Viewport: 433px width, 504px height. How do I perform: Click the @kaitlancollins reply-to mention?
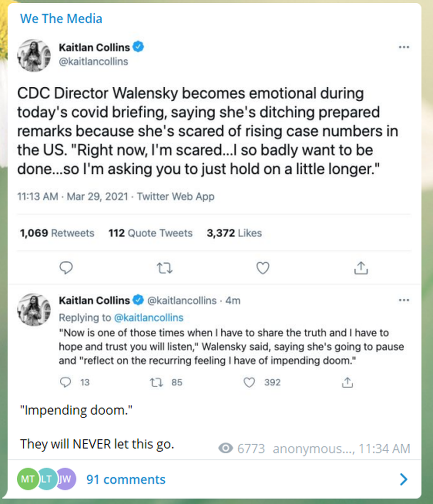coord(149,317)
